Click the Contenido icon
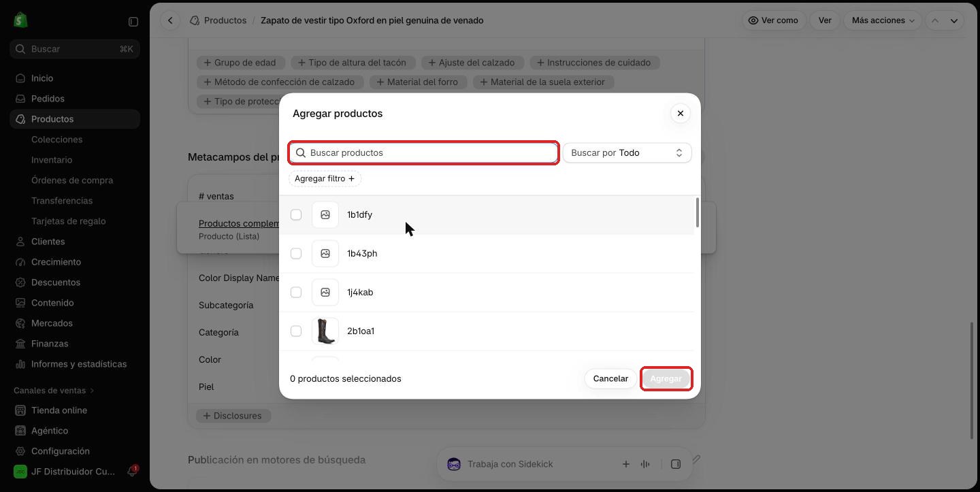 coord(20,303)
